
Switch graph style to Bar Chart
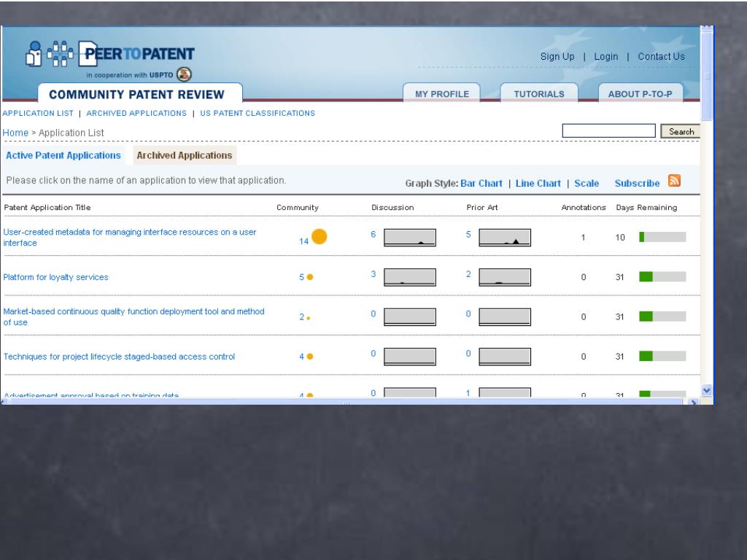(x=481, y=183)
